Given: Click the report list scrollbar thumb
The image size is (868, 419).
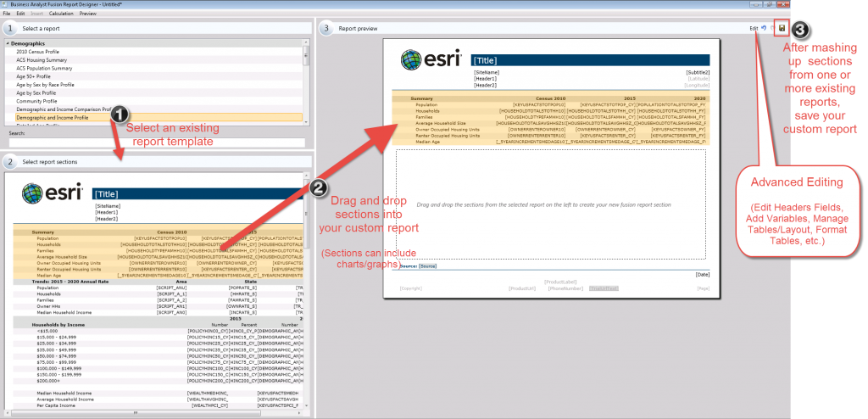Looking at the screenshot, I should point(305,53).
